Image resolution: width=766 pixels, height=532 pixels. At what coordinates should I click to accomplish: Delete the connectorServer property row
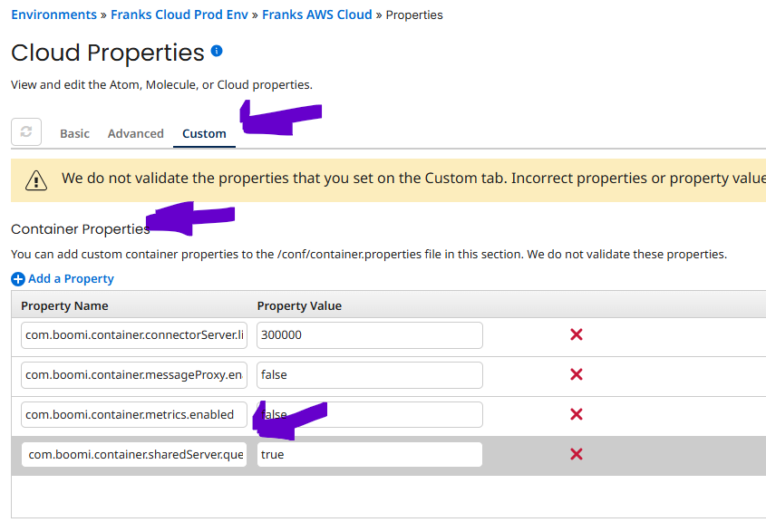(576, 335)
